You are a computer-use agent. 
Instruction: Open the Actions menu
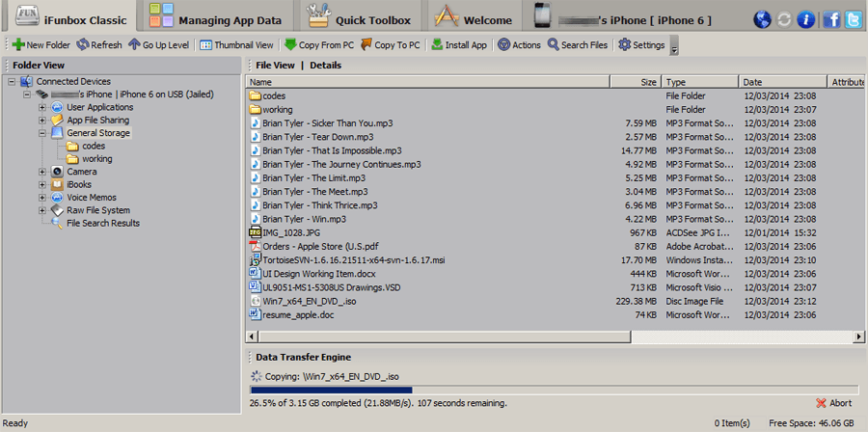pos(519,45)
